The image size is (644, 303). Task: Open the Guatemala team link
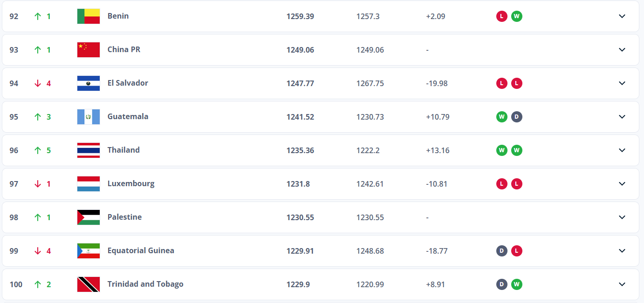click(128, 116)
